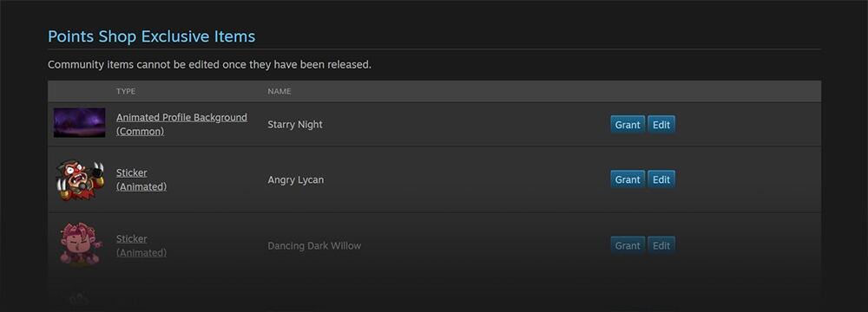This screenshot has height=312, width=868.
Task: Grant the Angry Lycan sticker
Action: 628,179
